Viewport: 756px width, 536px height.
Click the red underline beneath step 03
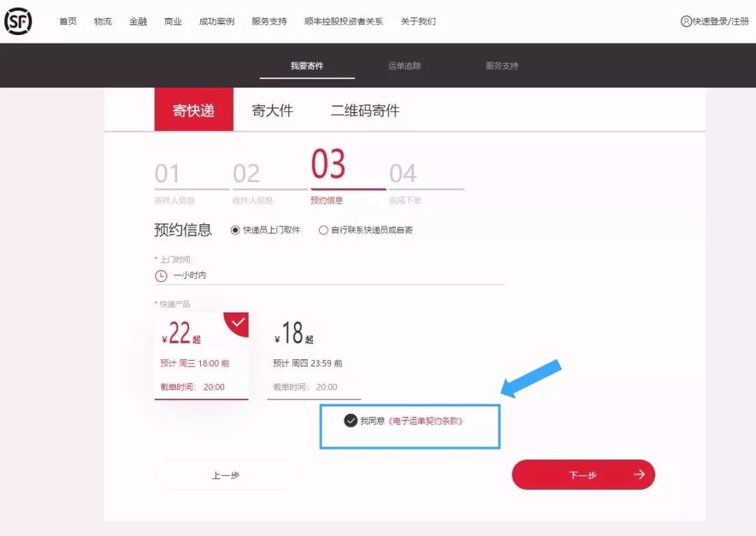pos(349,188)
